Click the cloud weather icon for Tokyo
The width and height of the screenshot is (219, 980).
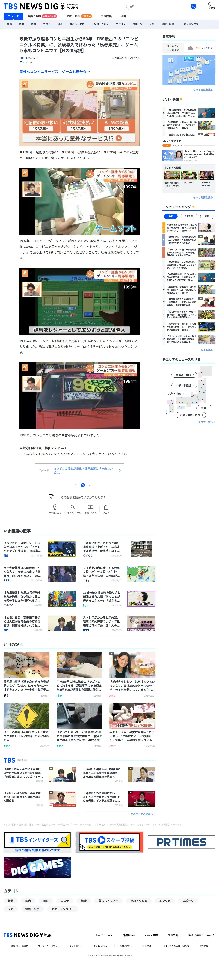tap(190, 48)
